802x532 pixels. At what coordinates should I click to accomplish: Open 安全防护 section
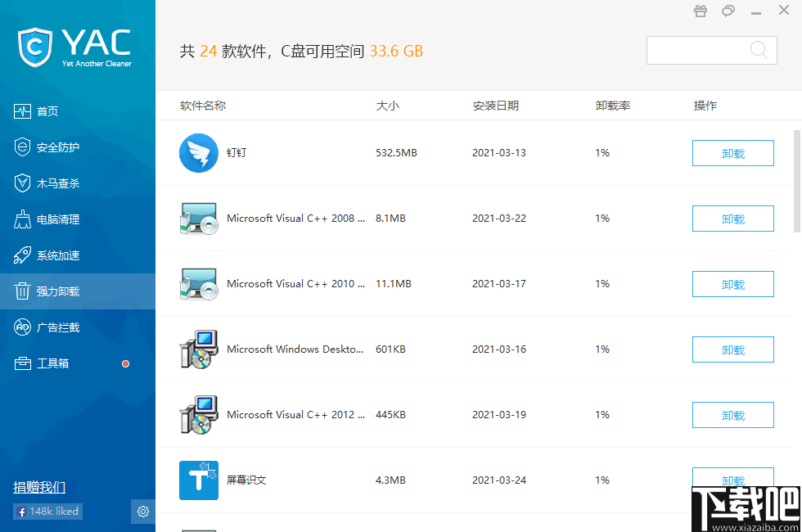pyautogui.click(x=78, y=147)
